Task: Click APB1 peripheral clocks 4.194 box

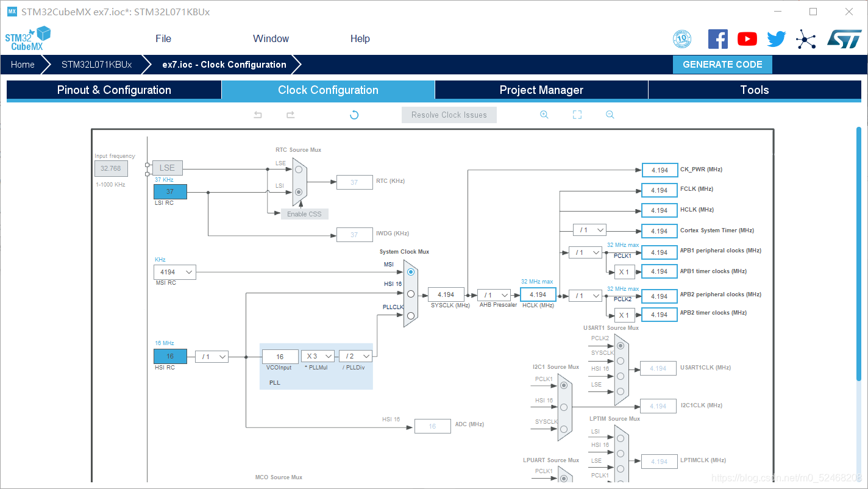Action: tap(660, 252)
